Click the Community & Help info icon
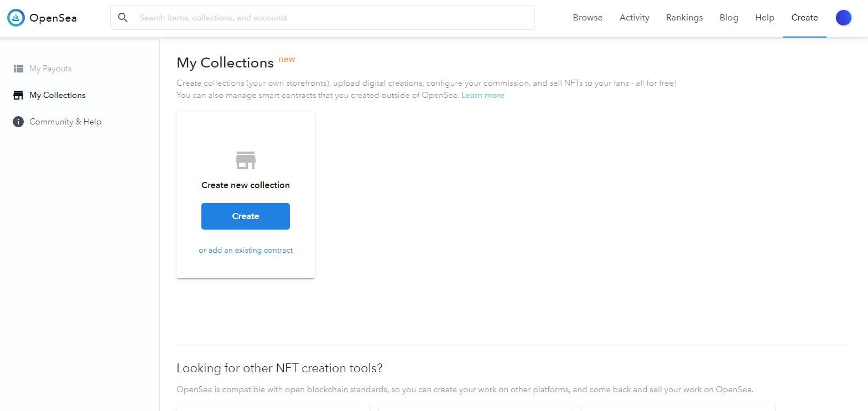The height and width of the screenshot is (411, 868). coord(18,122)
